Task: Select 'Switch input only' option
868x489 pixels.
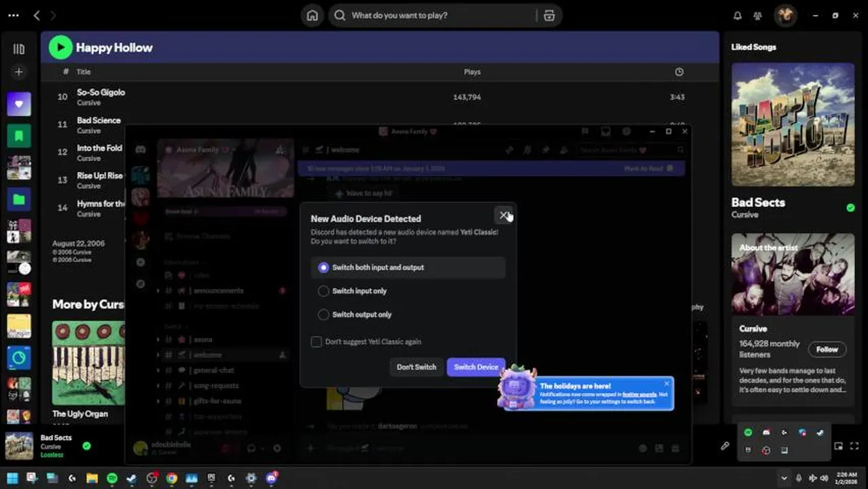Action: 408,291
